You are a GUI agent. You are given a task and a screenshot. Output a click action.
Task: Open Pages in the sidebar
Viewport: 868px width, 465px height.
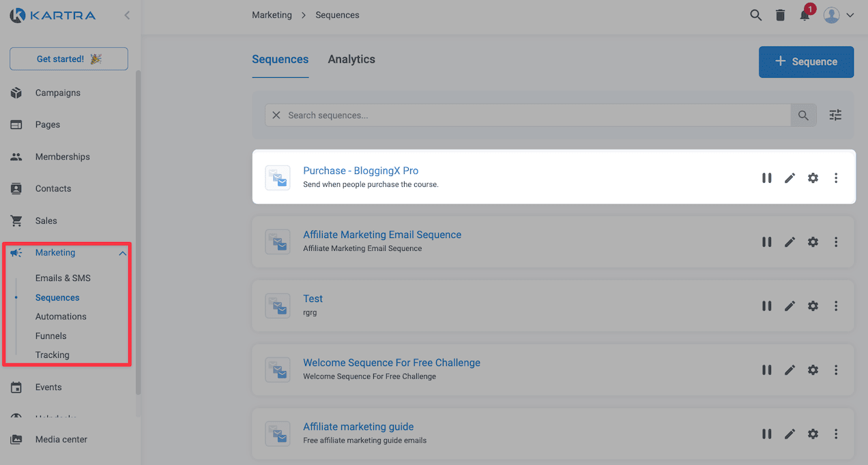pyautogui.click(x=48, y=125)
